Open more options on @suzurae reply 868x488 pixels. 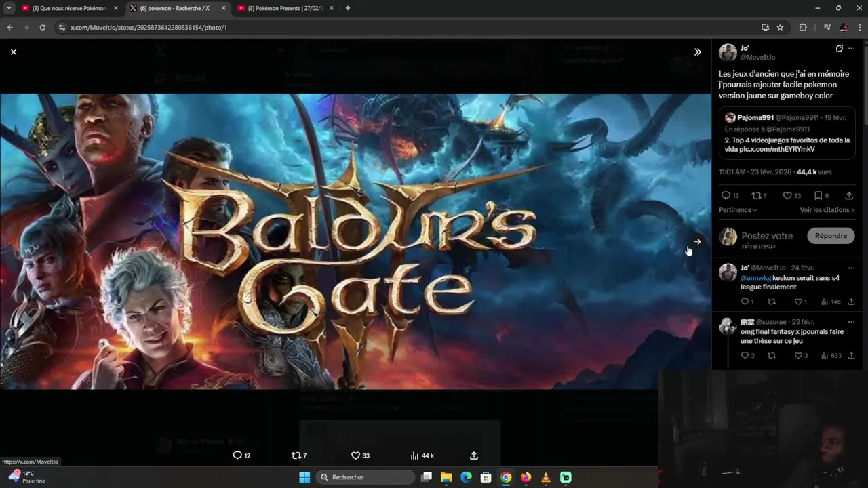point(852,322)
